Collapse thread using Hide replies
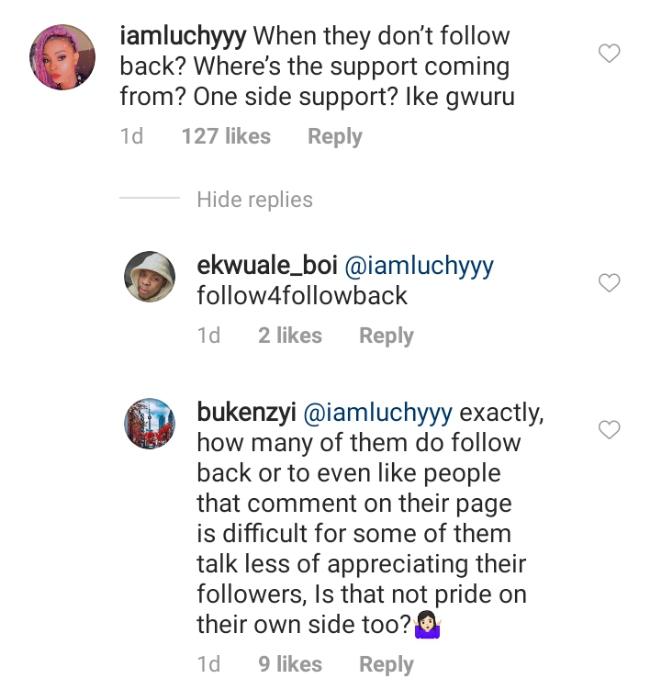This screenshot has width=661, height=687. click(254, 200)
